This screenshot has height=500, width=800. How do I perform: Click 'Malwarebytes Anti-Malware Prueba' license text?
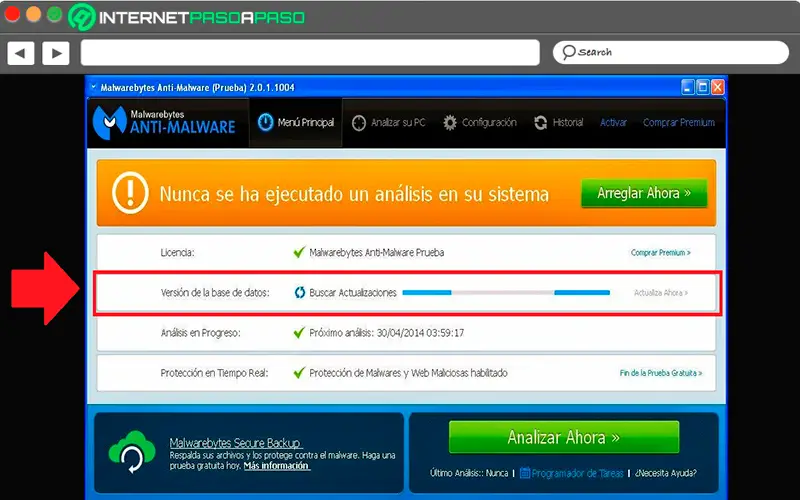(377, 253)
